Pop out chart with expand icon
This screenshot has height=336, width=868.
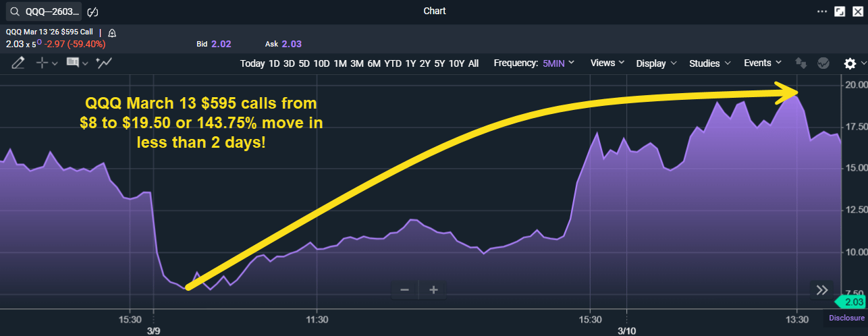840,11
